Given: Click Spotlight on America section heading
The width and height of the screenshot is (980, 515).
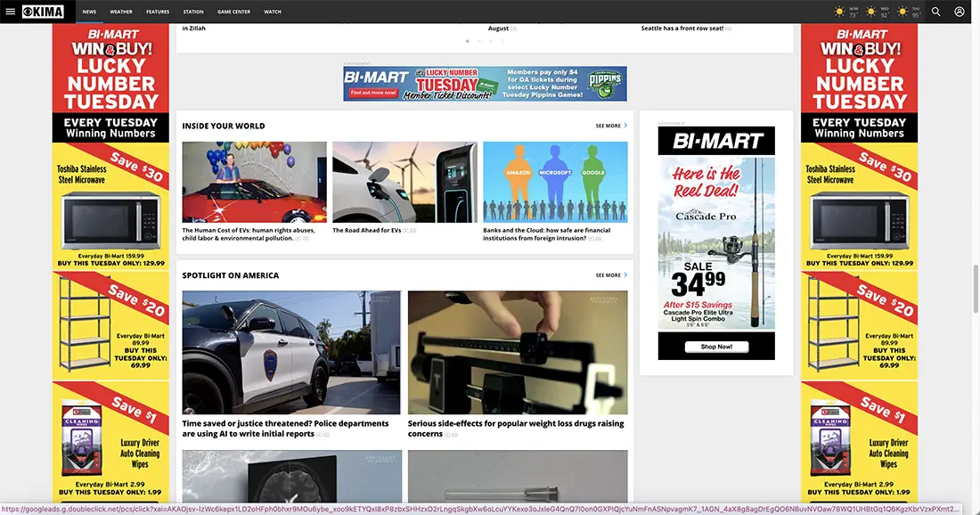Looking at the screenshot, I should tap(231, 275).
